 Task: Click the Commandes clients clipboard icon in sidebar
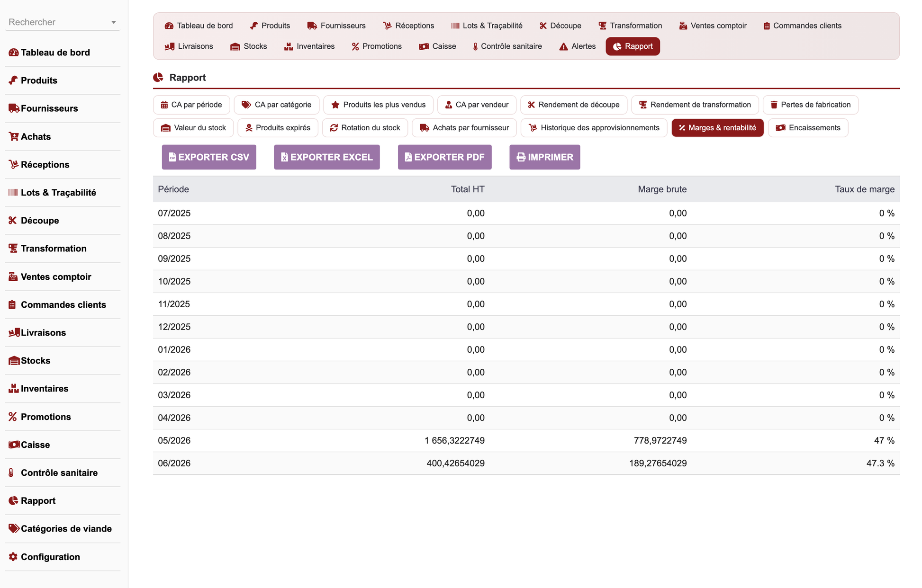pyautogui.click(x=12, y=304)
